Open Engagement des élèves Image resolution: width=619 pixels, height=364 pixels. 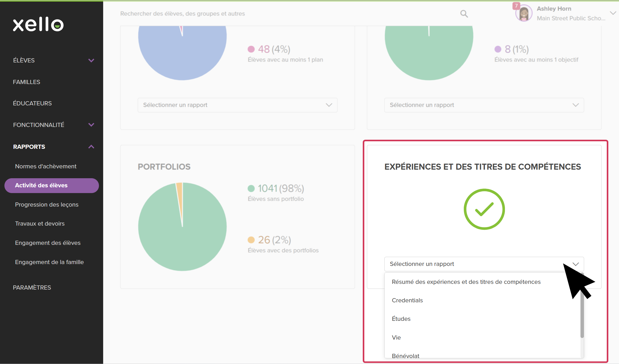[48, 243]
